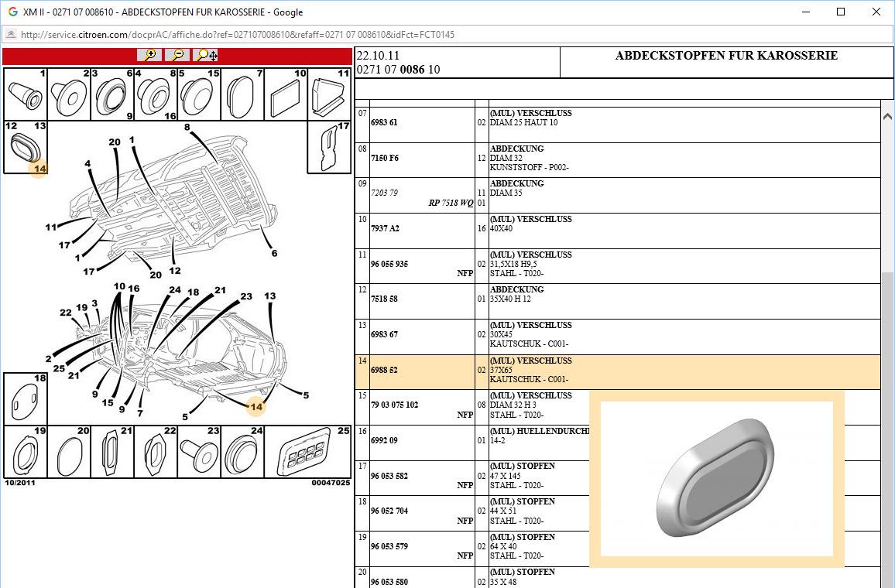Select part thumbnail 24 round plug
895x588 pixels.
click(x=242, y=451)
